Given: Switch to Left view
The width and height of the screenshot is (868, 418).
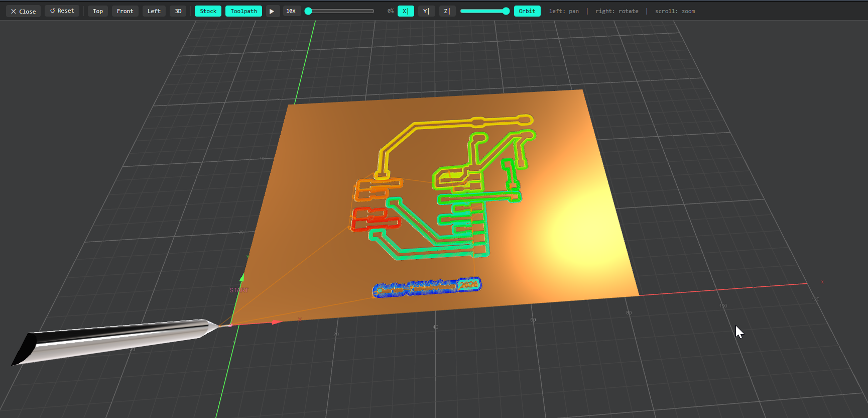Looking at the screenshot, I should (x=154, y=11).
